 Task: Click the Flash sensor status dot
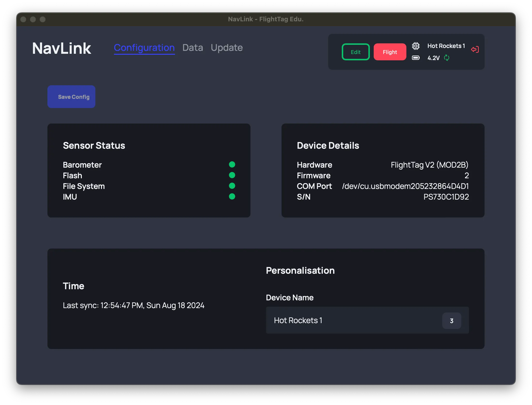coord(232,175)
